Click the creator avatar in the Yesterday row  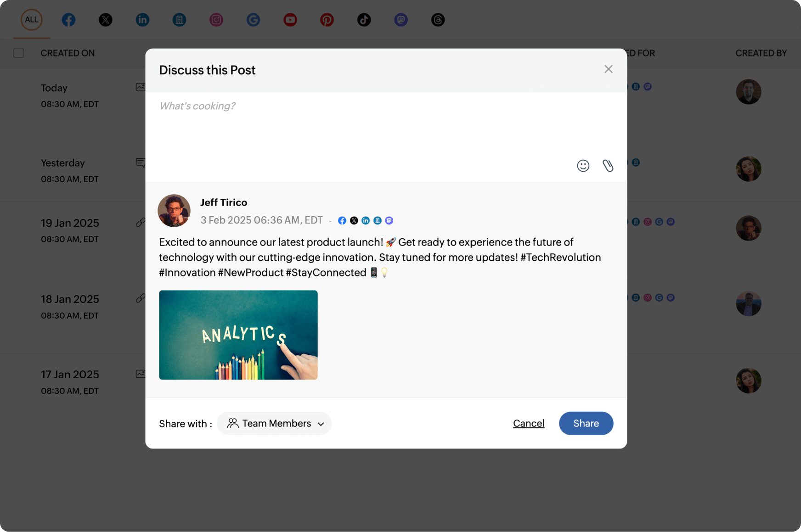[x=749, y=169]
